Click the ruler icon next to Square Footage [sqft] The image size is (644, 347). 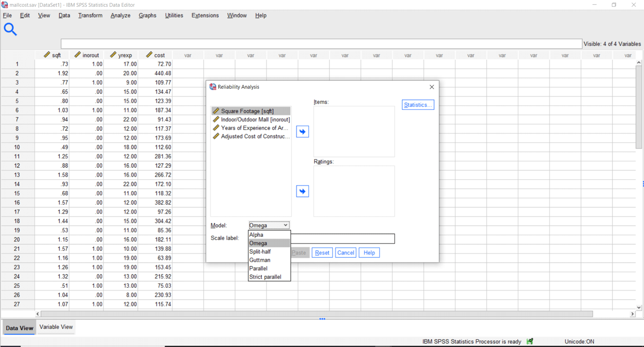point(216,111)
